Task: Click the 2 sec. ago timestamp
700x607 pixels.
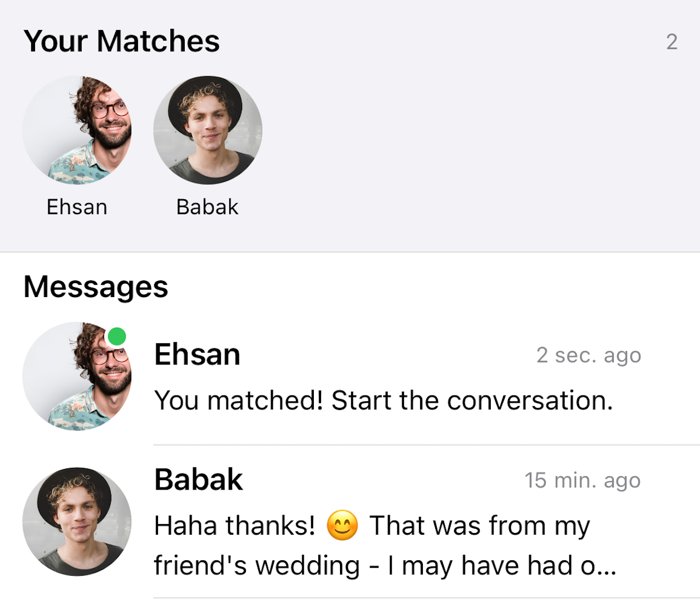Action: pos(589,355)
